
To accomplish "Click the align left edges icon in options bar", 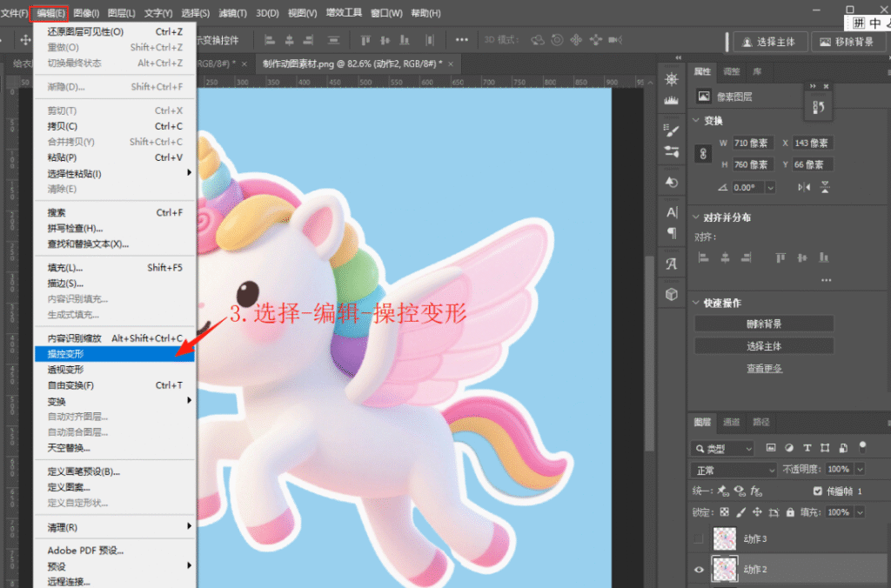I will 270,40.
